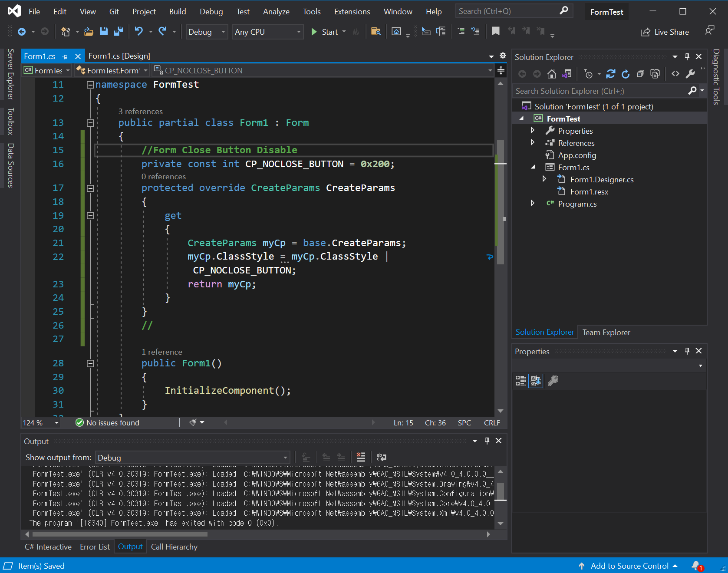Click Collapse All icon in Solution Explorer
728x573 pixels.
click(x=640, y=74)
